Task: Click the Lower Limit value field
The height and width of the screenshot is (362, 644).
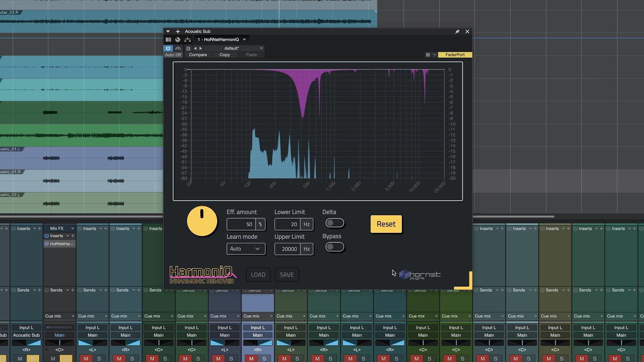Action: pos(288,224)
